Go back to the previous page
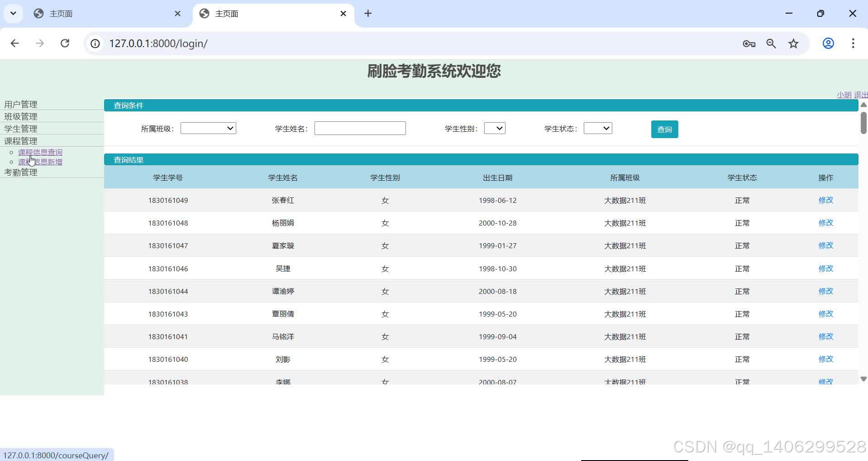The height and width of the screenshot is (461, 868). pyautogui.click(x=15, y=43)
